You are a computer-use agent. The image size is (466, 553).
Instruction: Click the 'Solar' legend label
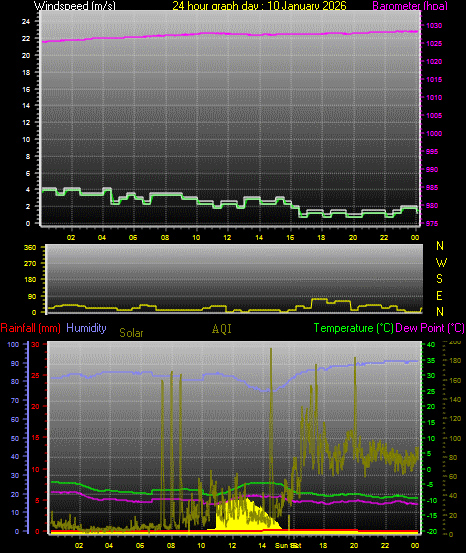(131, 333)
